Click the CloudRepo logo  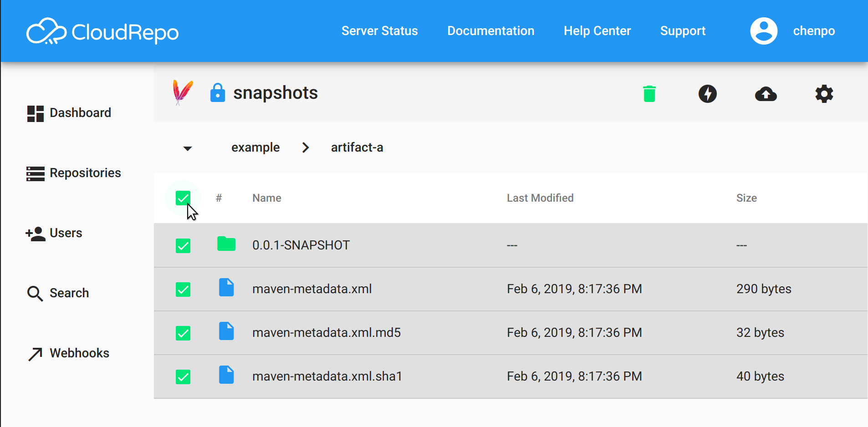point(102,31)
